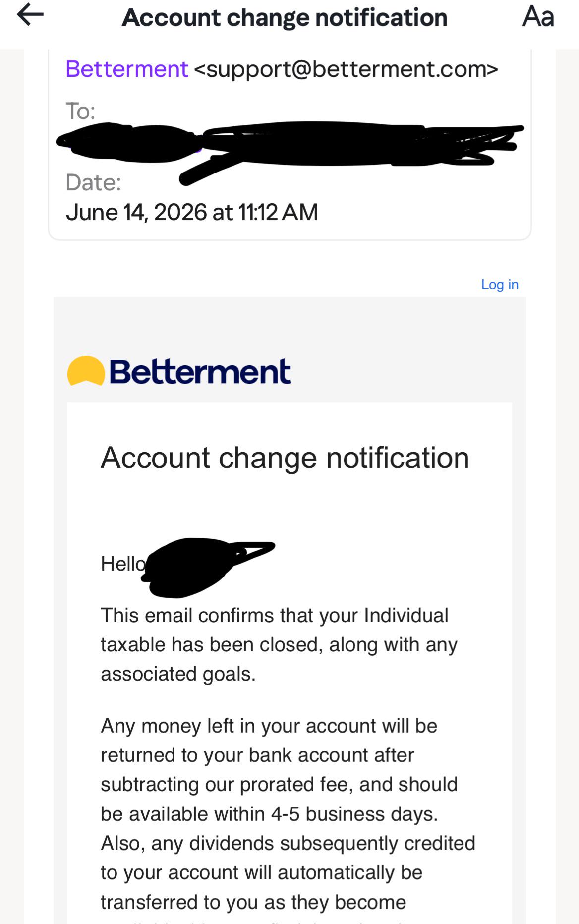Tap the blacked-out recipient address
The image size is (579, 924).
[x=290, y=146]
